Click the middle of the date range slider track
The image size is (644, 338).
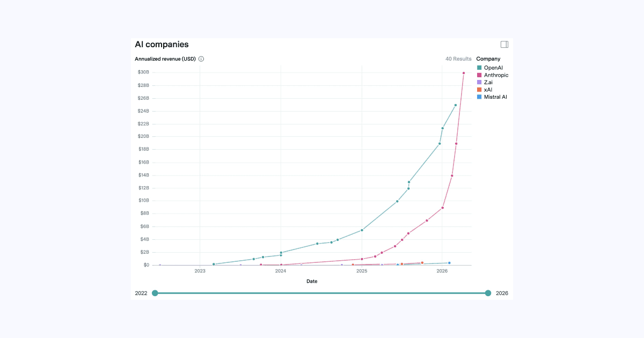pos(321,293)
